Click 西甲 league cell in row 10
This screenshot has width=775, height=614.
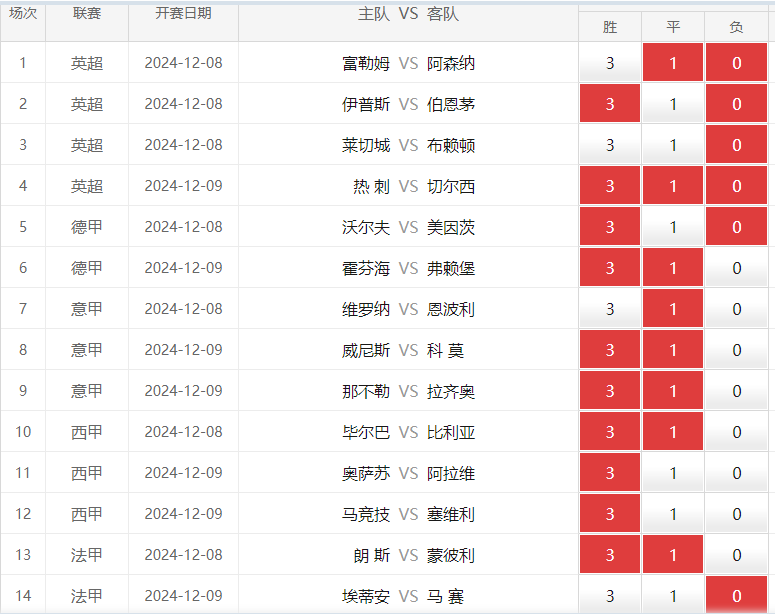(x=87, y=432)
